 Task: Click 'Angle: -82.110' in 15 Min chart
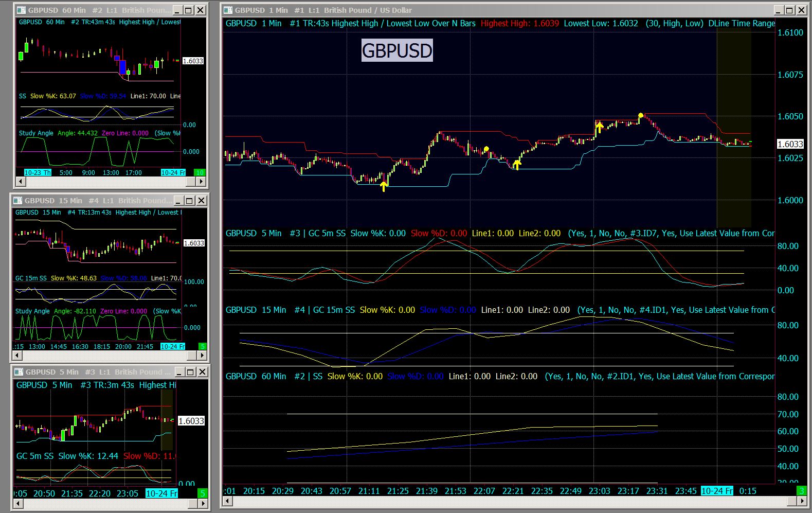[75, 311]
